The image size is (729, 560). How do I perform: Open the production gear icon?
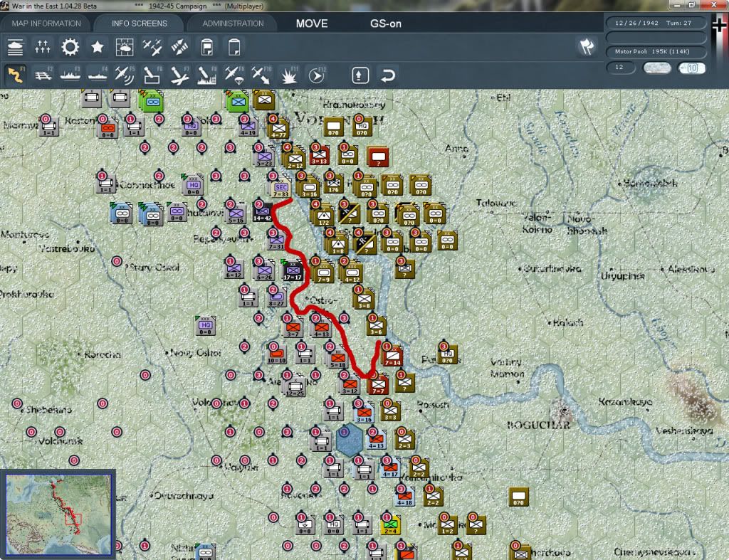70,48
